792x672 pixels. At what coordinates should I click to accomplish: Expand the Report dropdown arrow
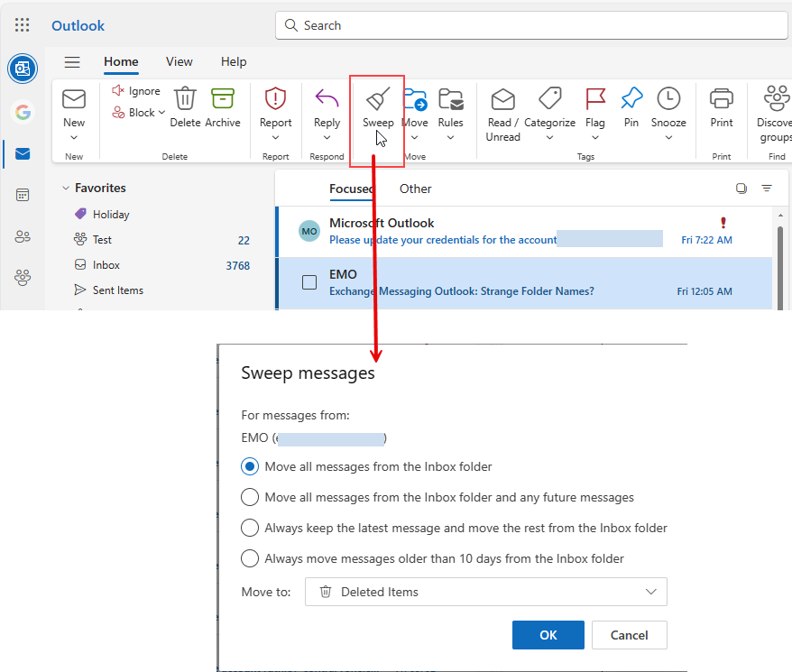click(x=275, y=137)
